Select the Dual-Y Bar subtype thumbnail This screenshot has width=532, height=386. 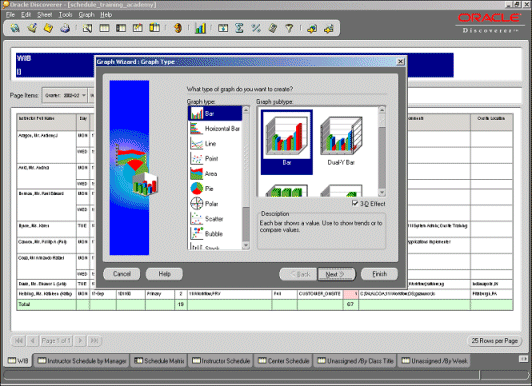pos(341,141)
